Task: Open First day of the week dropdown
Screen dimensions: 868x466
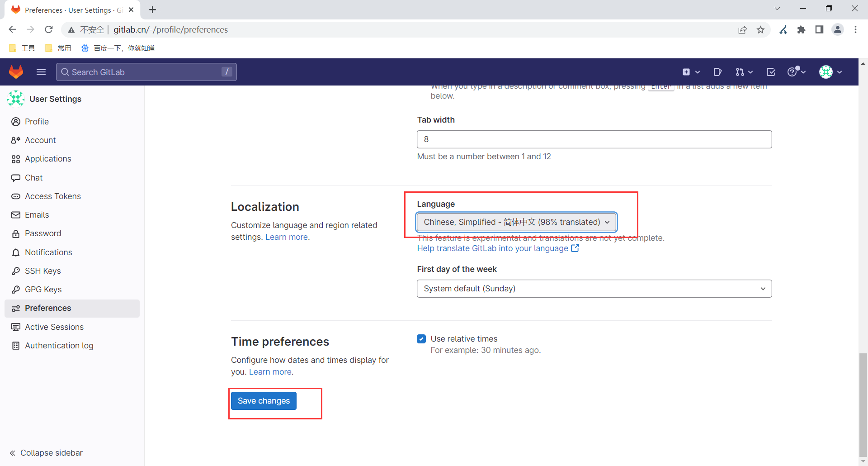Action: point(594,289)
